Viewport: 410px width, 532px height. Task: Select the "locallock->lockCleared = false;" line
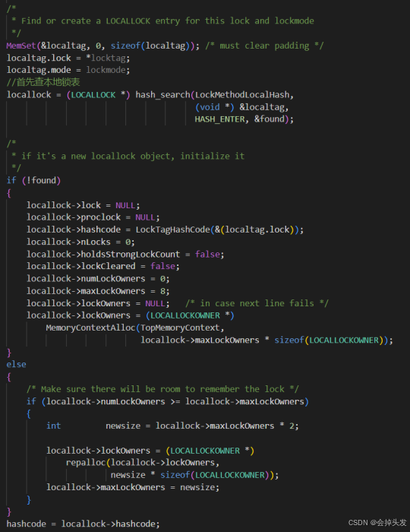click(103, 266)
